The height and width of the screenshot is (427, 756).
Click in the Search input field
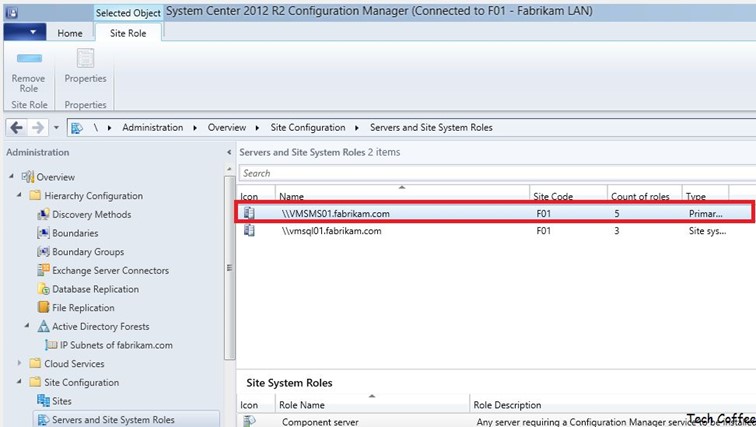pyautogui.click(x=497, y=173)
